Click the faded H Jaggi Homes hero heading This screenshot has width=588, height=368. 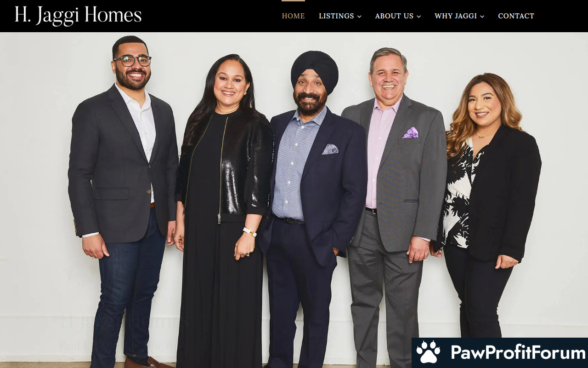(x=124, y=322)
